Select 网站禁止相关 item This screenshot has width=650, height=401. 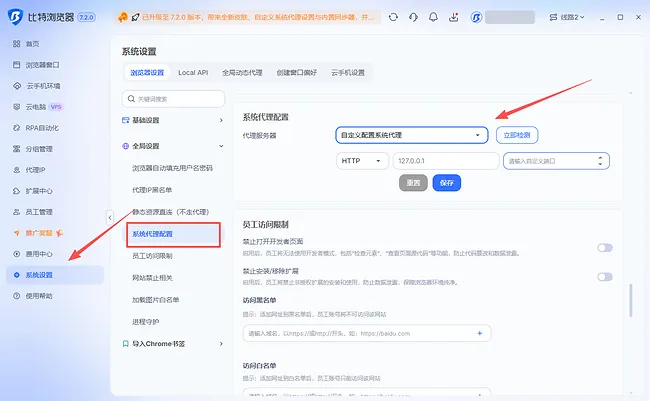(152, 278)
